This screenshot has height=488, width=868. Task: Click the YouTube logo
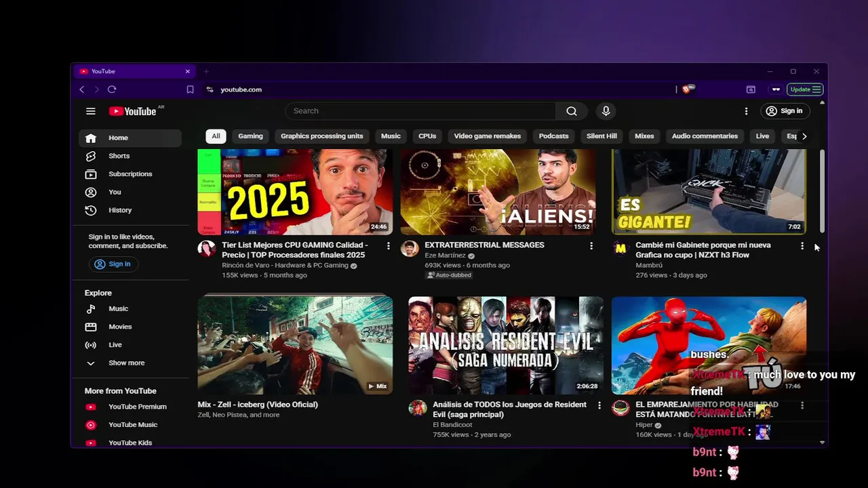click(133, 111)
